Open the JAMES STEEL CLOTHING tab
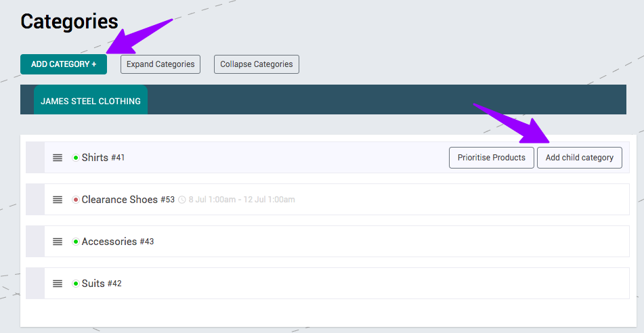 coord(90,101)
